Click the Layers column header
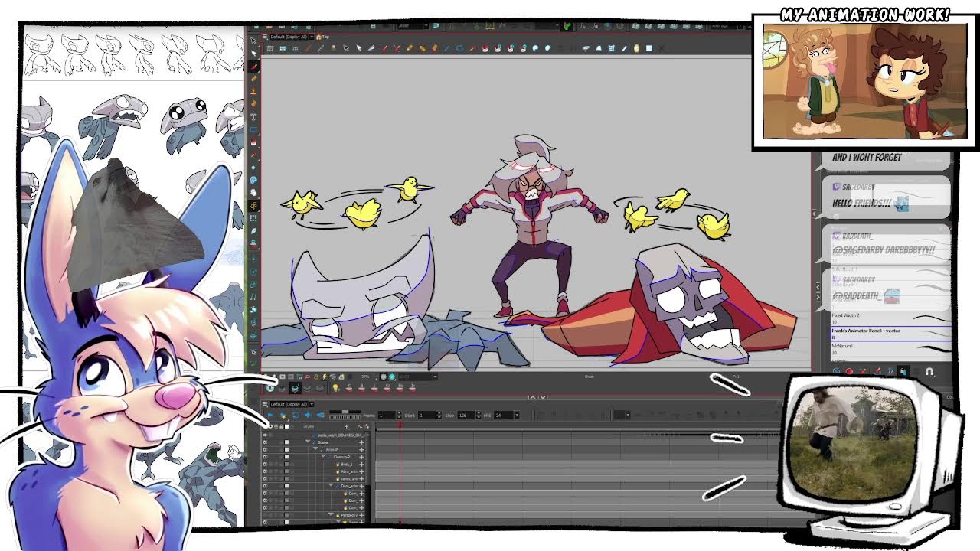 point(309,426)
